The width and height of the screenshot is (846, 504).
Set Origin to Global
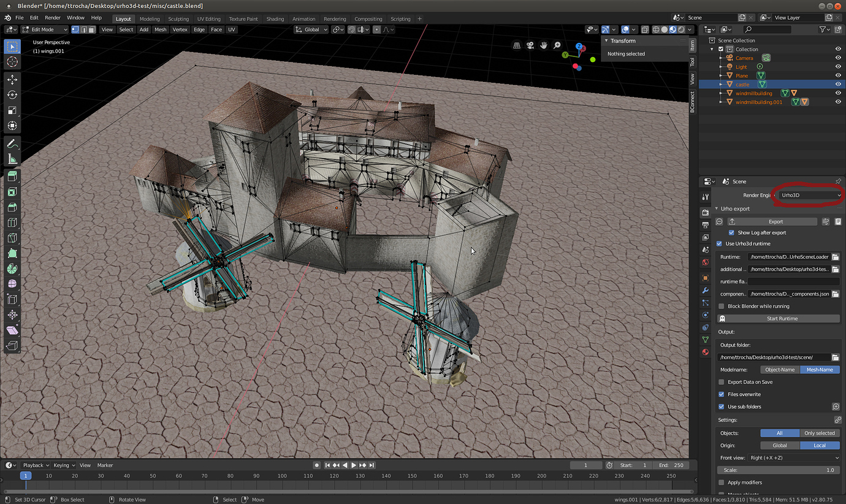[780, 445]
